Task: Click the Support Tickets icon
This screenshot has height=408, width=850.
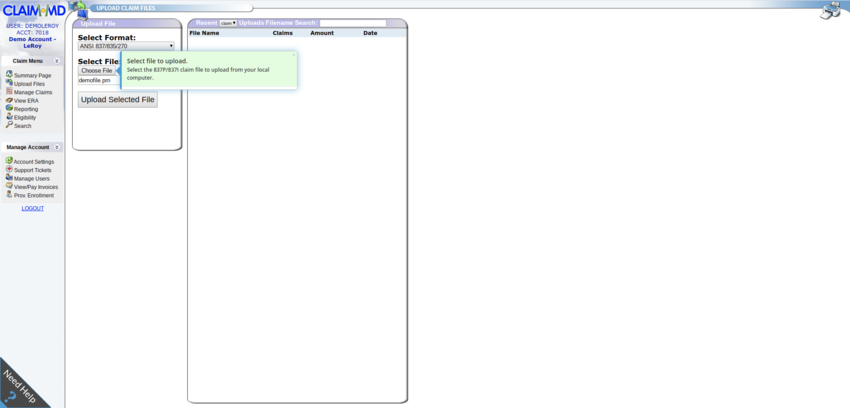Action: [x=9, y=170]
